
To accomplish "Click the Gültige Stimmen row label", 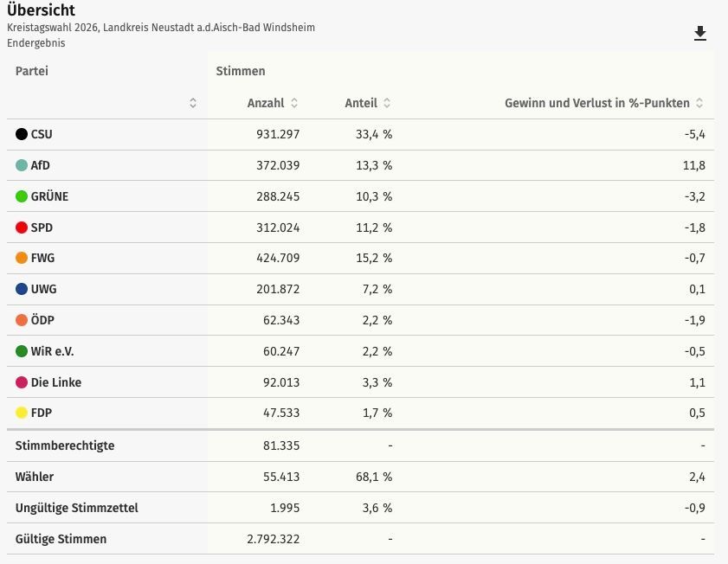I will 61,539.
